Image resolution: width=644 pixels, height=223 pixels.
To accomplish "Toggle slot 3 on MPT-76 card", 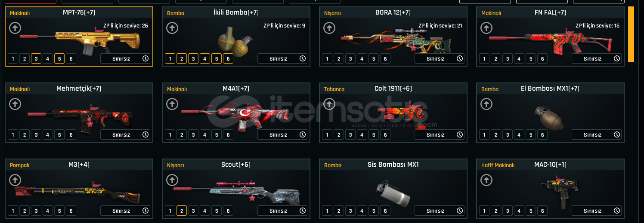I will click(36, 58).
